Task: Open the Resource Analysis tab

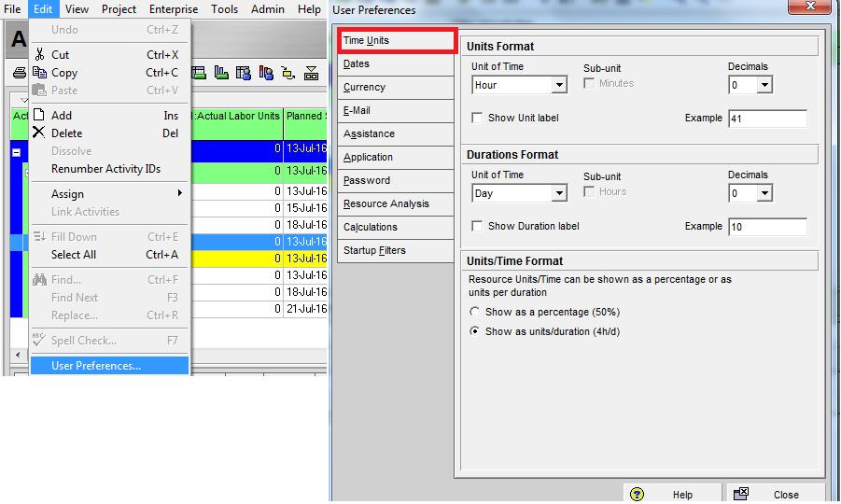Action: coord(396,203)
